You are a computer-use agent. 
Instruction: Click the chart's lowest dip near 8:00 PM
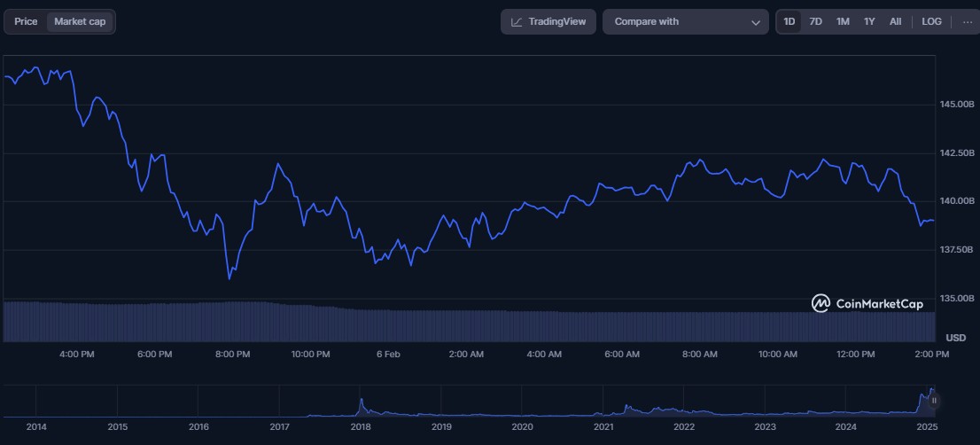(x=229, y=278)
